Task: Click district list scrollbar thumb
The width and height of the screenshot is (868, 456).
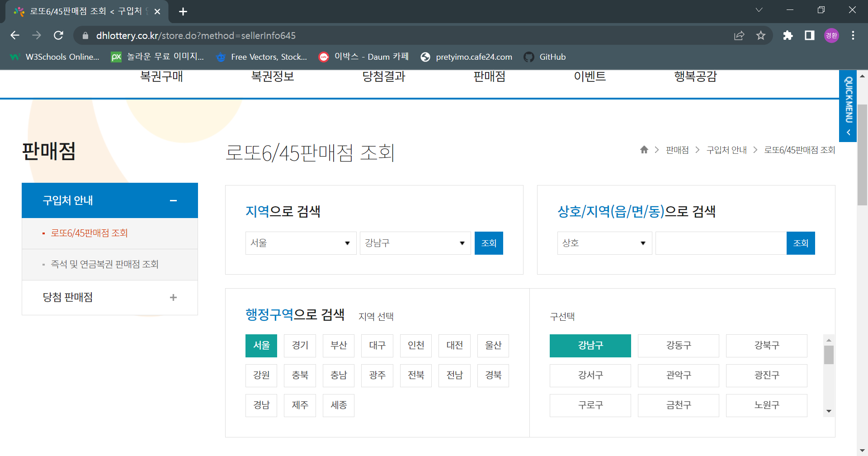Action: pos(829,355)
